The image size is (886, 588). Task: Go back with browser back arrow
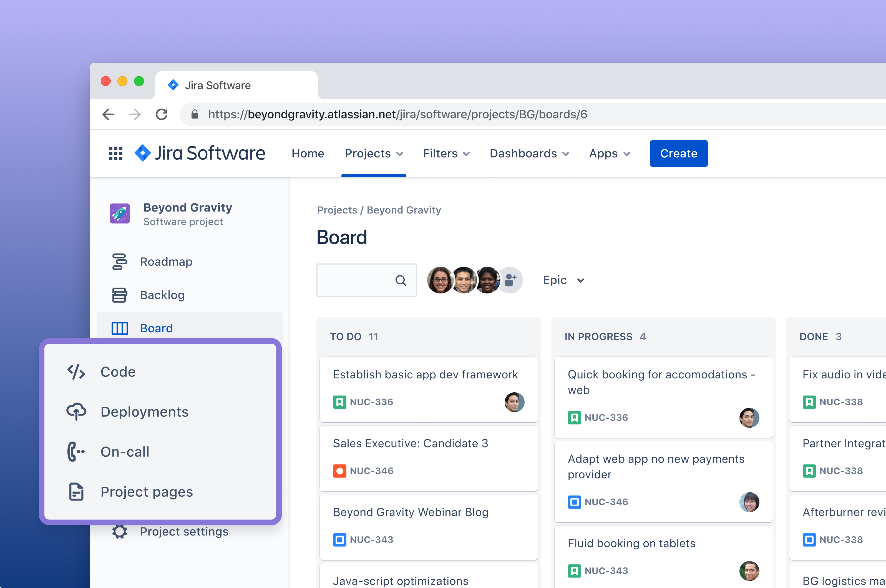tap(108, 114)
